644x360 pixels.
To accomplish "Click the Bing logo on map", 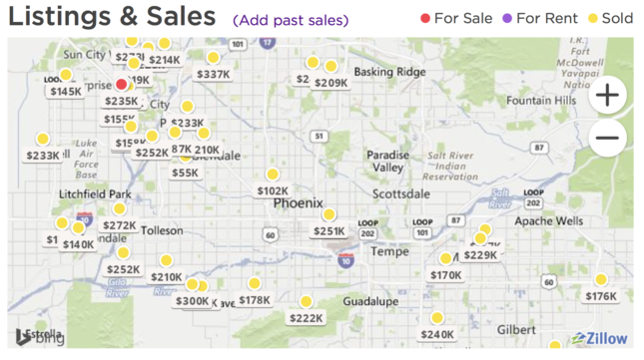I will [x=40, y=337].
